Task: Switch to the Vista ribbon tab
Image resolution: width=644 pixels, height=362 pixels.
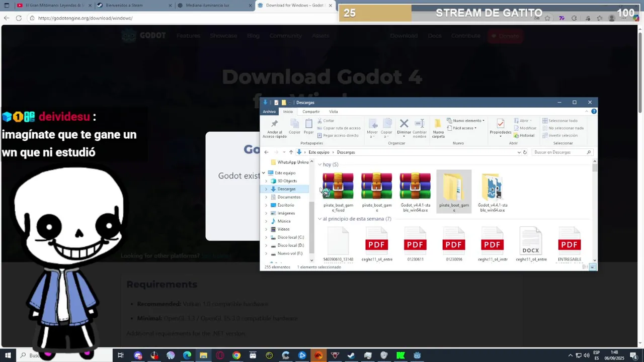Action: click(x=334, y=112)
